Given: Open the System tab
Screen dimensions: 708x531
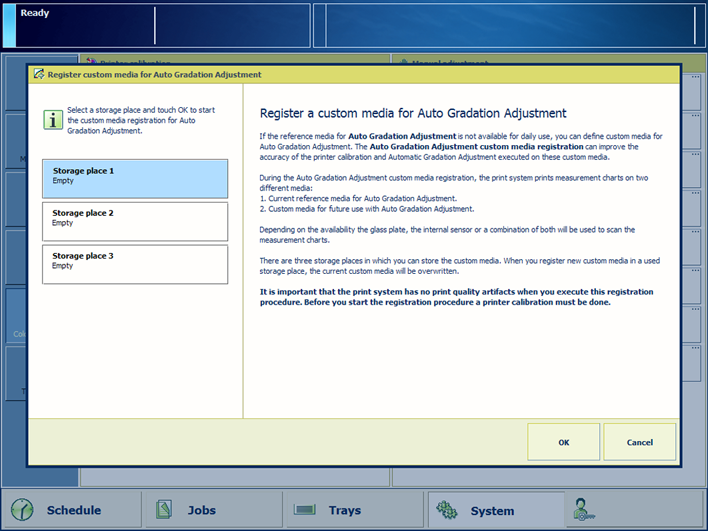Looking at the screenshot, I should (492, 510).
